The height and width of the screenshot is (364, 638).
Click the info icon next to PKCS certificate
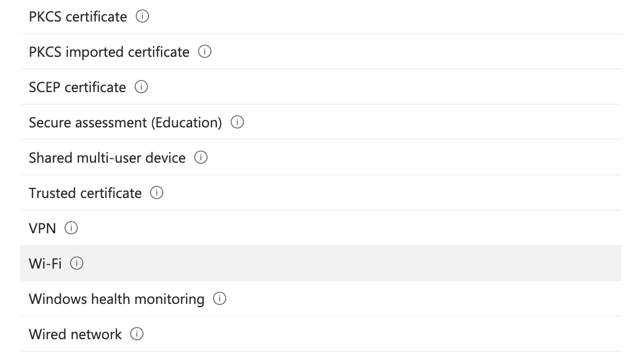[x=143, y=17]
